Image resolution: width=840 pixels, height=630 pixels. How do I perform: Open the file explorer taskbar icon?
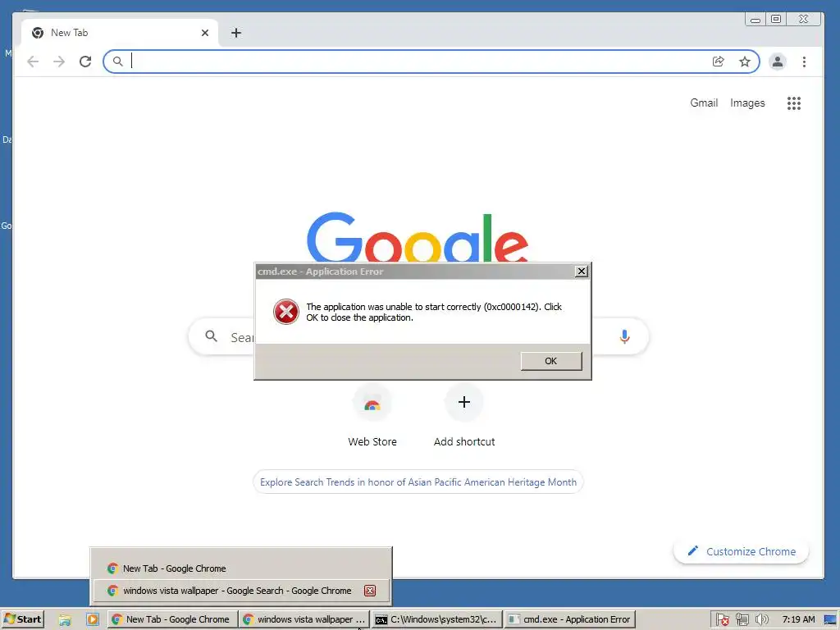coord(65,620)
